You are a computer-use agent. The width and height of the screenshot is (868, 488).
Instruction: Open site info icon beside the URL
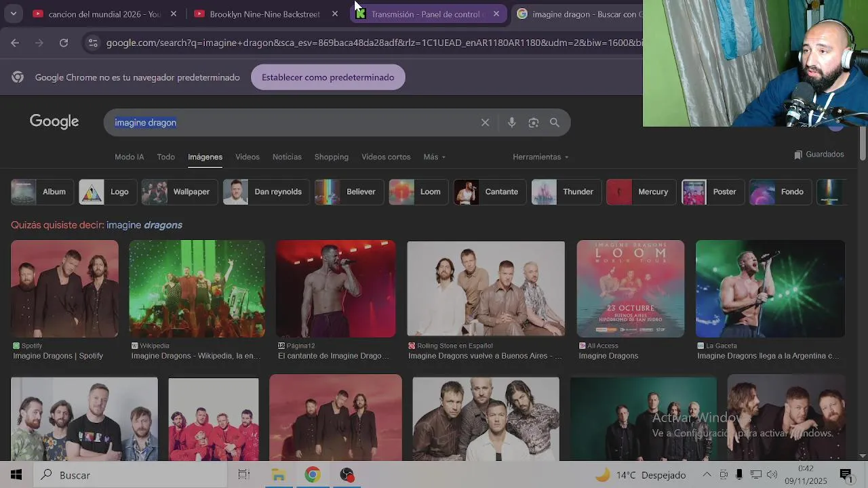93,43
